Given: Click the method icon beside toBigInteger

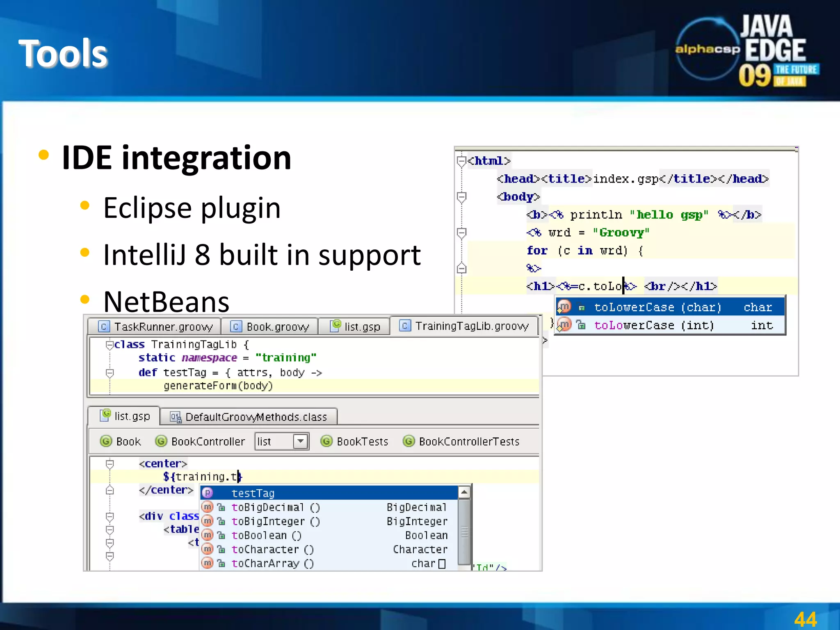Looking at the screenshot, I should [208, 521].
